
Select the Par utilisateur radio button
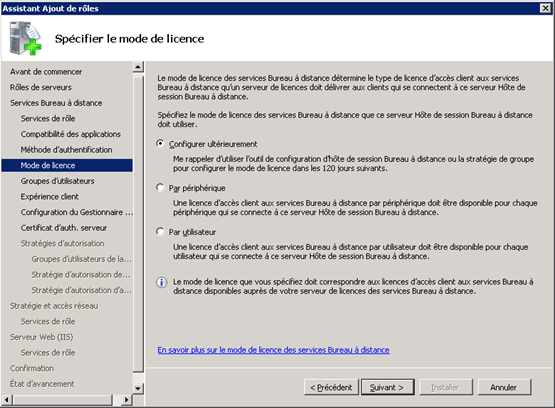pos(160,232)
